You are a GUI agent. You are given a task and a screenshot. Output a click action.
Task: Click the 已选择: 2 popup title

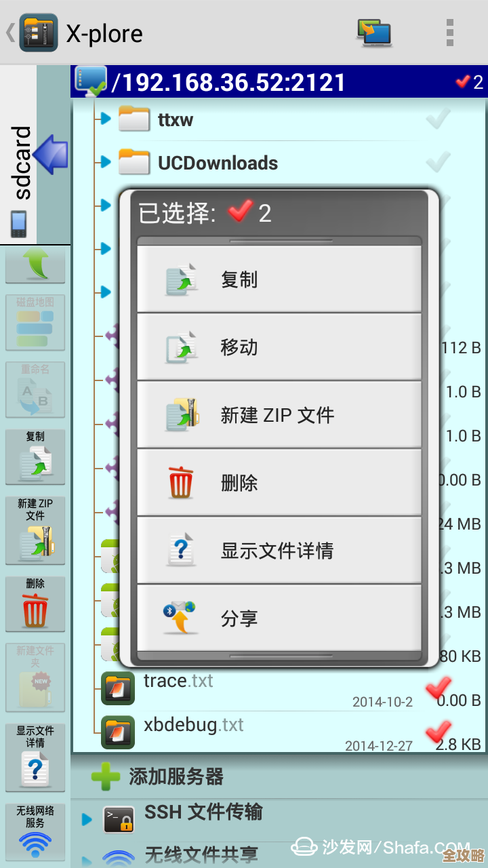pyautogui.click(x=205, y=213)
